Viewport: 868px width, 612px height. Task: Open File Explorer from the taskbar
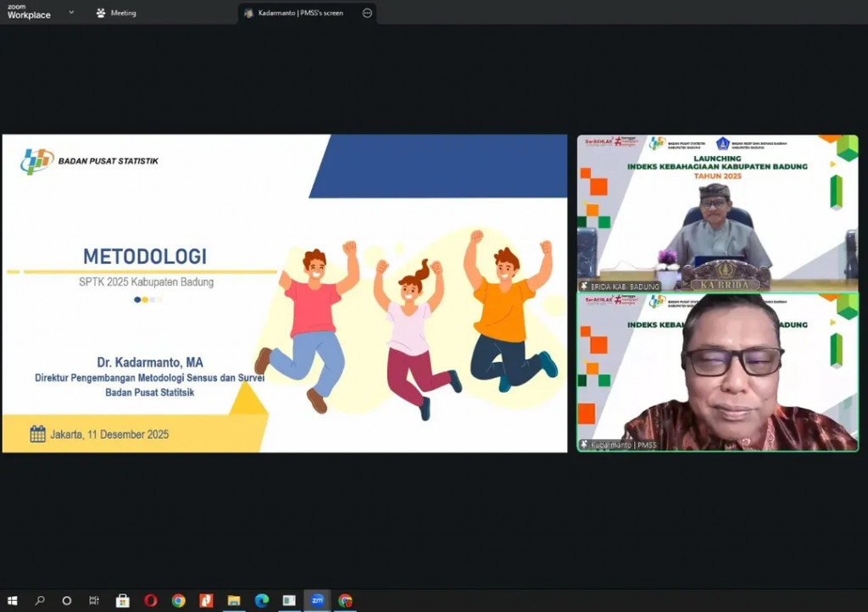pos(234,600)
